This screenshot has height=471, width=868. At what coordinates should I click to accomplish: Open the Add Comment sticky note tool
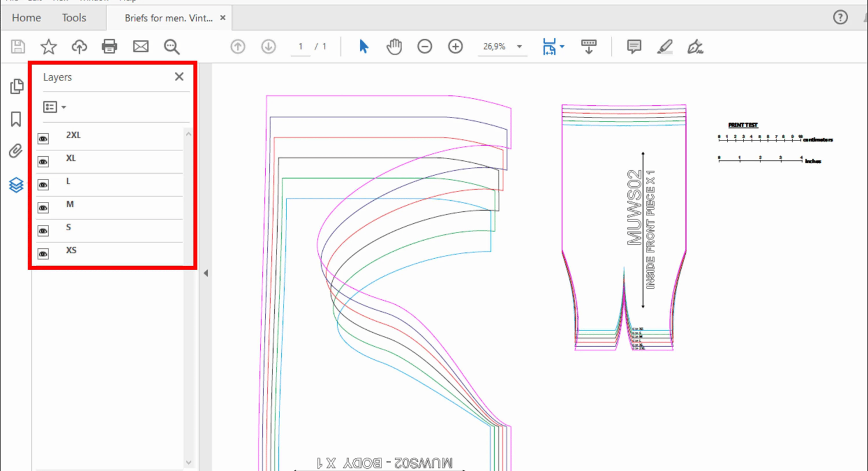[x=634, y=46]
